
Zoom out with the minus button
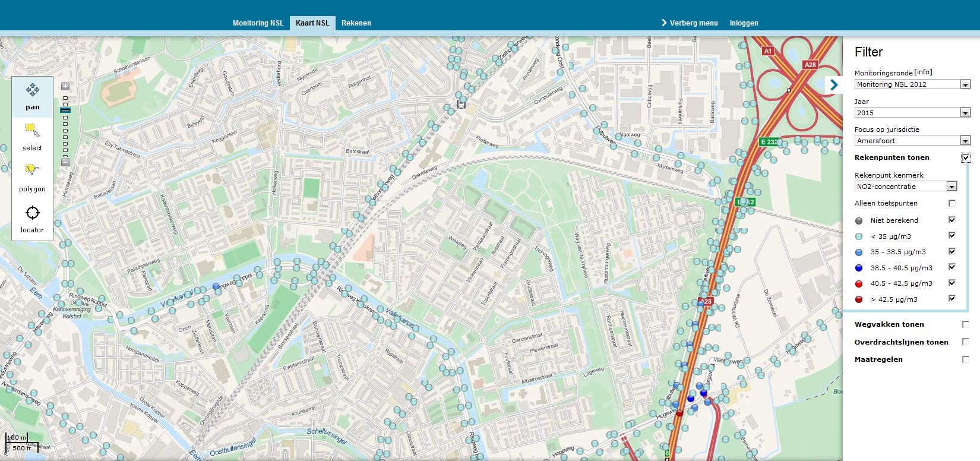pos(65,162)
